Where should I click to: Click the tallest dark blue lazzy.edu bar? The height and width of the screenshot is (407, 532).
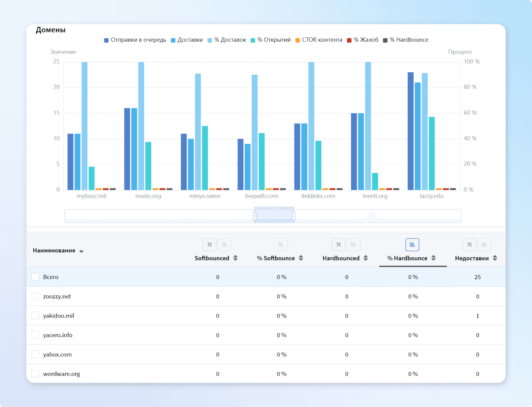click(x=410, y=131)
